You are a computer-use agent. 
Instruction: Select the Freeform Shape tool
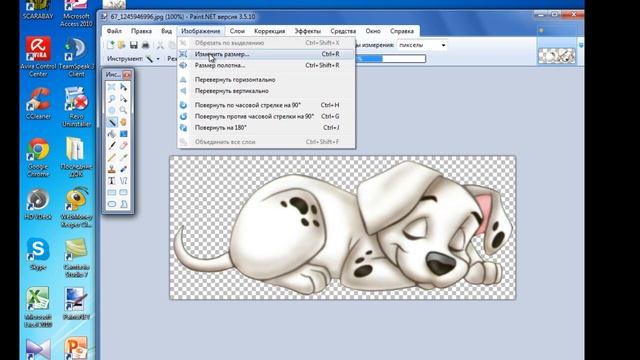pyautogui.click(x=123, y=204)
